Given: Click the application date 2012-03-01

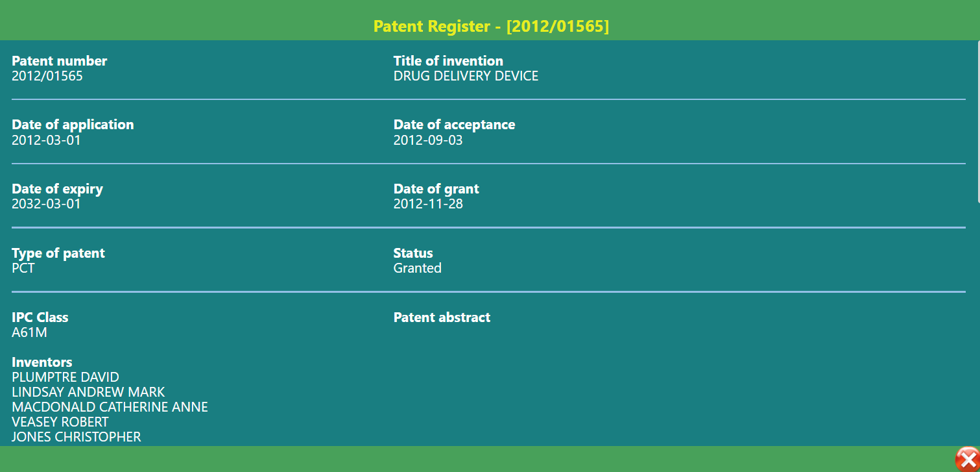Looking at the screenshot, I should 46,140.
